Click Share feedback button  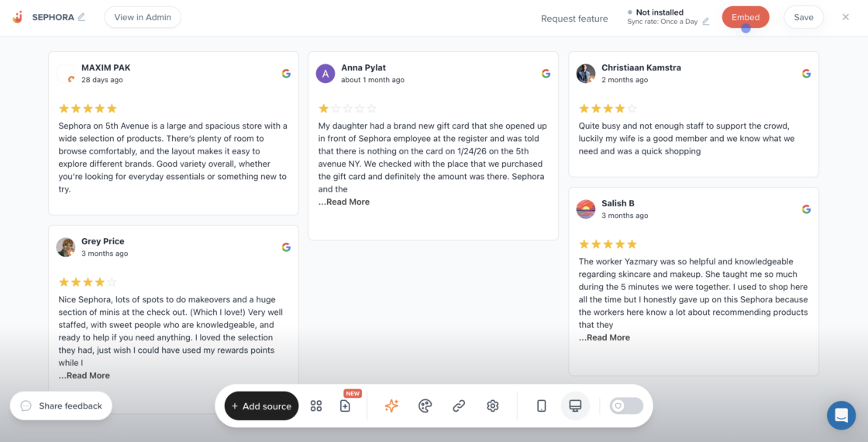(x=61, y=406)
